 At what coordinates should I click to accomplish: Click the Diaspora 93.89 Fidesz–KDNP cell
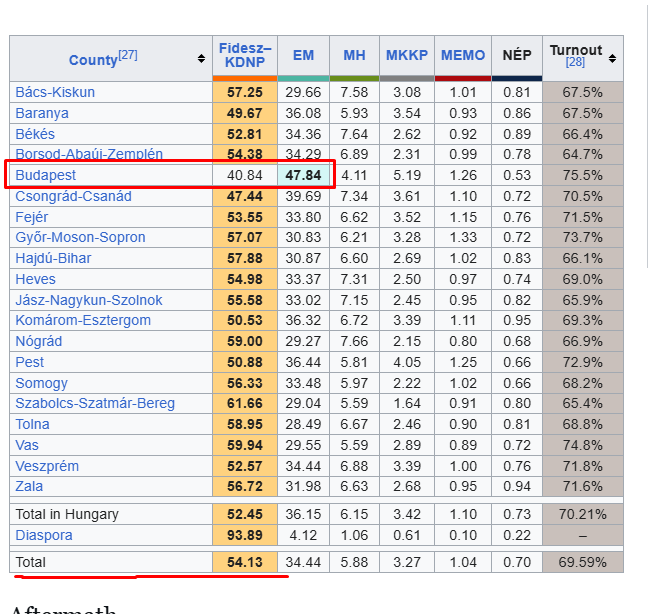tap(245, 535)
